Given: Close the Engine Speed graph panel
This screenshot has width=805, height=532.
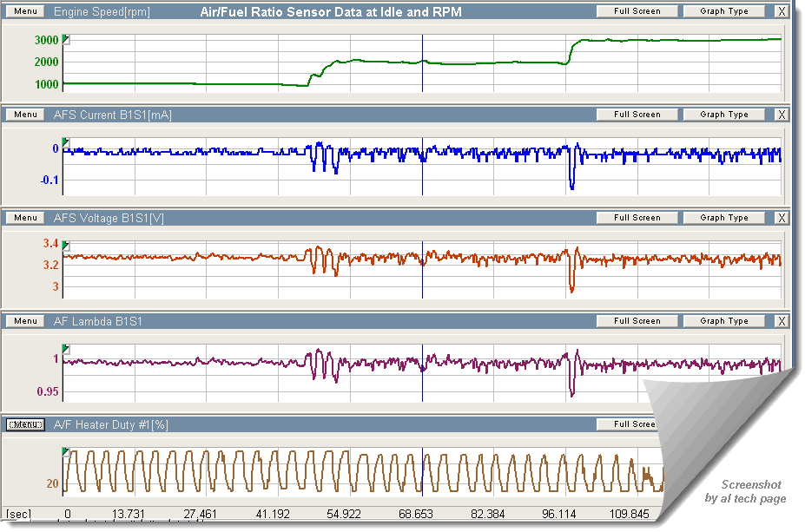Looking at the screenshot, I should pyautogui.click(x=782, y=12).
